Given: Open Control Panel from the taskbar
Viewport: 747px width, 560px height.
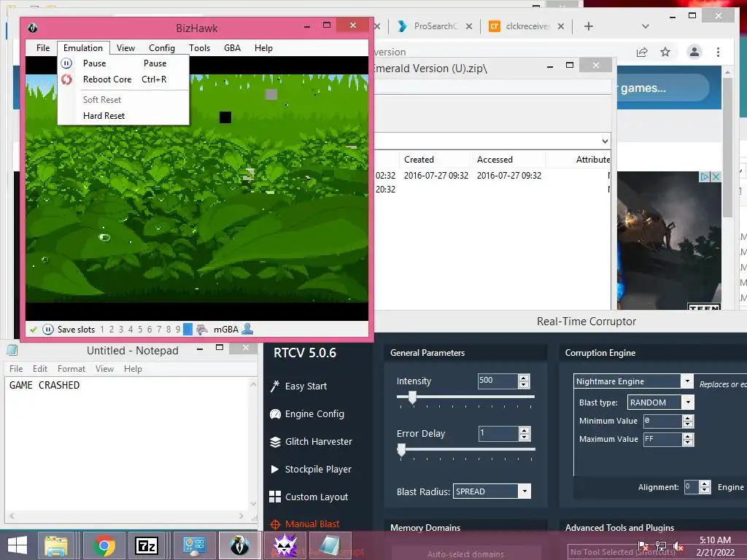Looking at the screenshot, I should pos(194,545).
